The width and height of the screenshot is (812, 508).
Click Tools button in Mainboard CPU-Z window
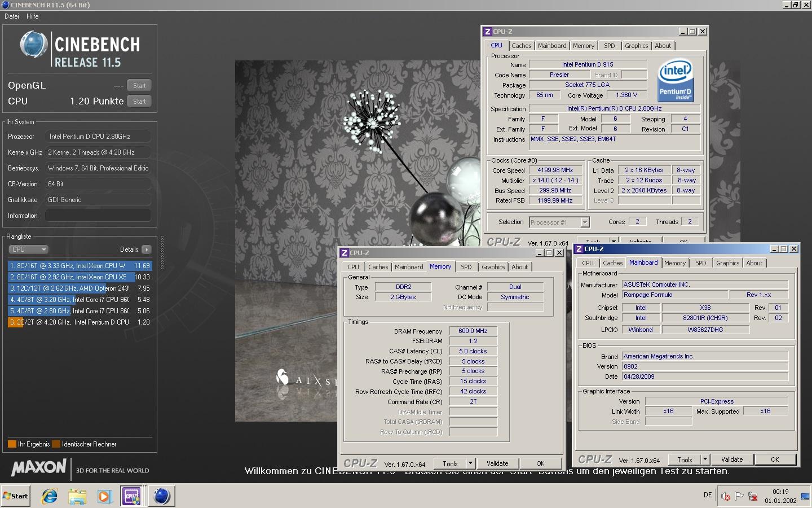click(x=685, y=460)
